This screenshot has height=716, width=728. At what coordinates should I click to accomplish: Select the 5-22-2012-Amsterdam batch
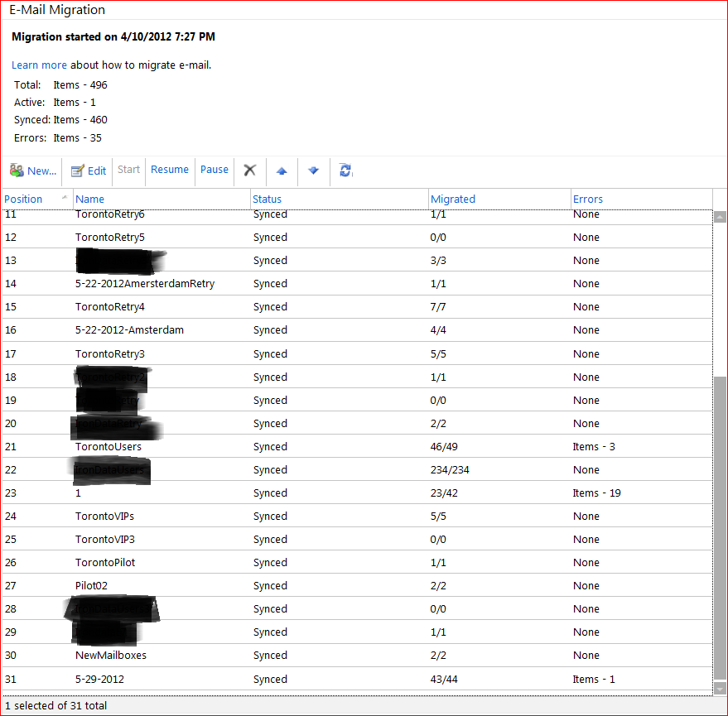pyautogui.click(x=129, y=330)
